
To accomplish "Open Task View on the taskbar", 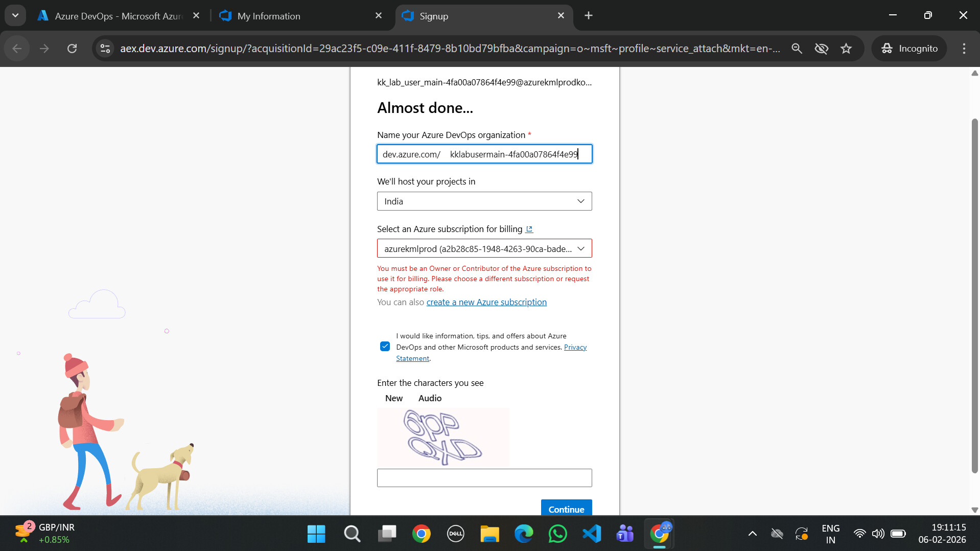I will tap(387, 534).
